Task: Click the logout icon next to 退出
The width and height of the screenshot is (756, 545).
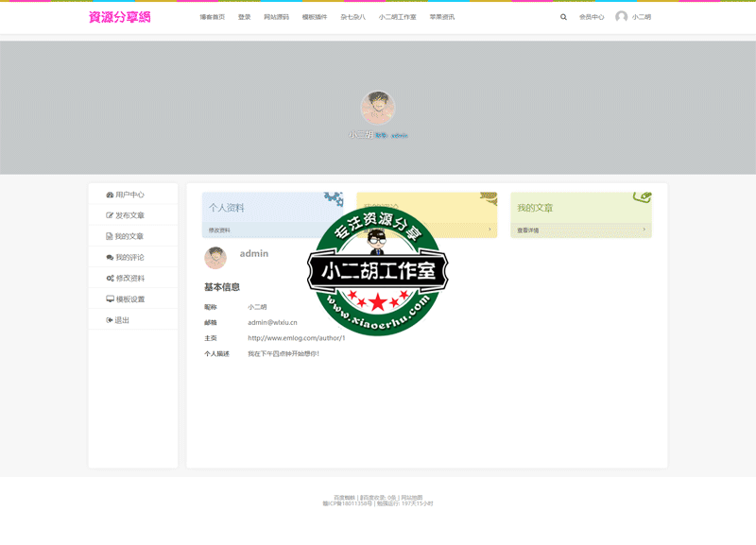Action: pyautogui.click(x=109, y=319)
